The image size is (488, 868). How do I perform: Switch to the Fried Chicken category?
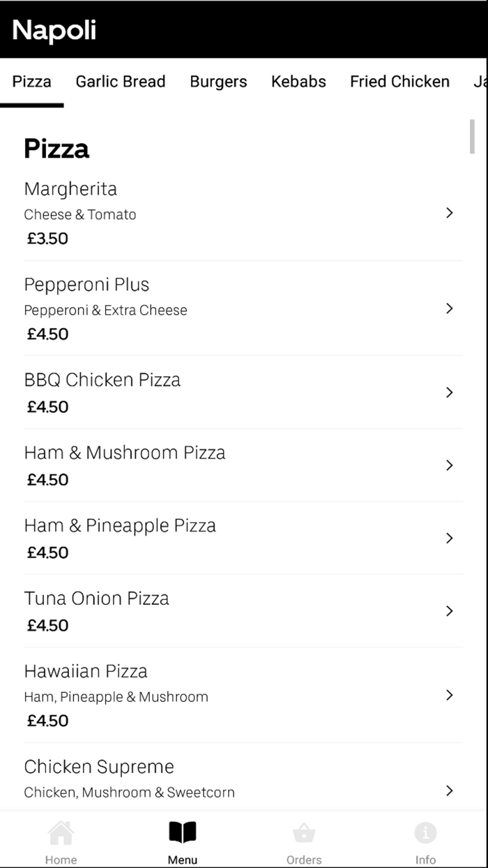pos(399,82)
